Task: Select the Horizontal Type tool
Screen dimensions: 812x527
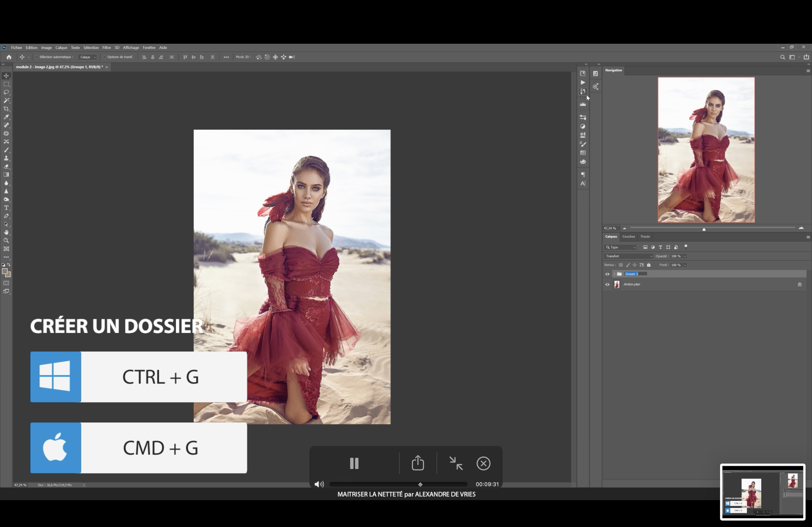Action: tap(6, 208)
